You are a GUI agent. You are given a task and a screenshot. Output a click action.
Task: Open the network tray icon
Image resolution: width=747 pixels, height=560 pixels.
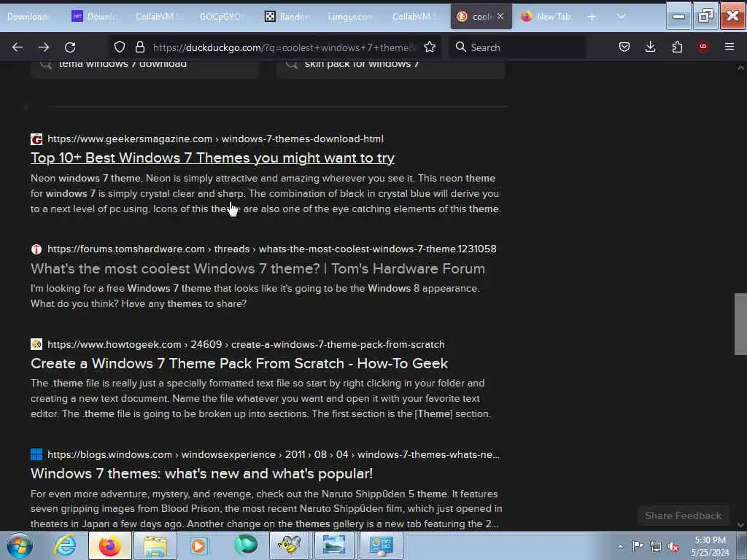[x=656, y=546]
